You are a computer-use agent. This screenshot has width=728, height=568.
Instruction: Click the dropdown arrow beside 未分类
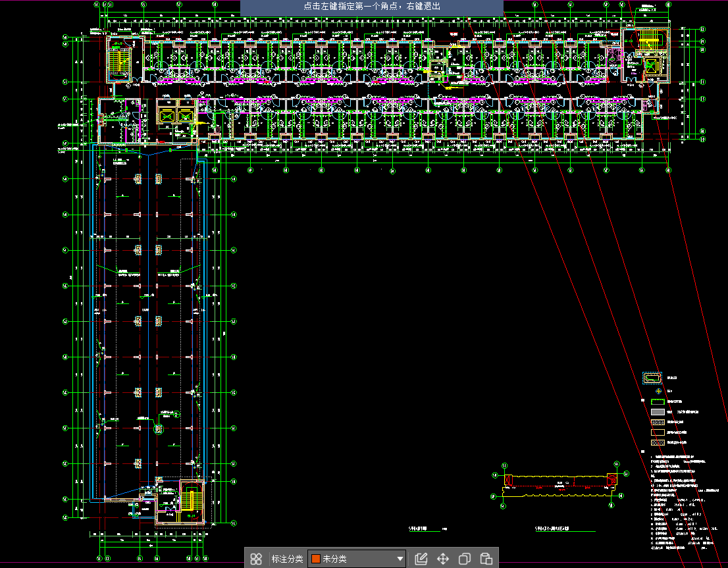click(x=400, y=559)
